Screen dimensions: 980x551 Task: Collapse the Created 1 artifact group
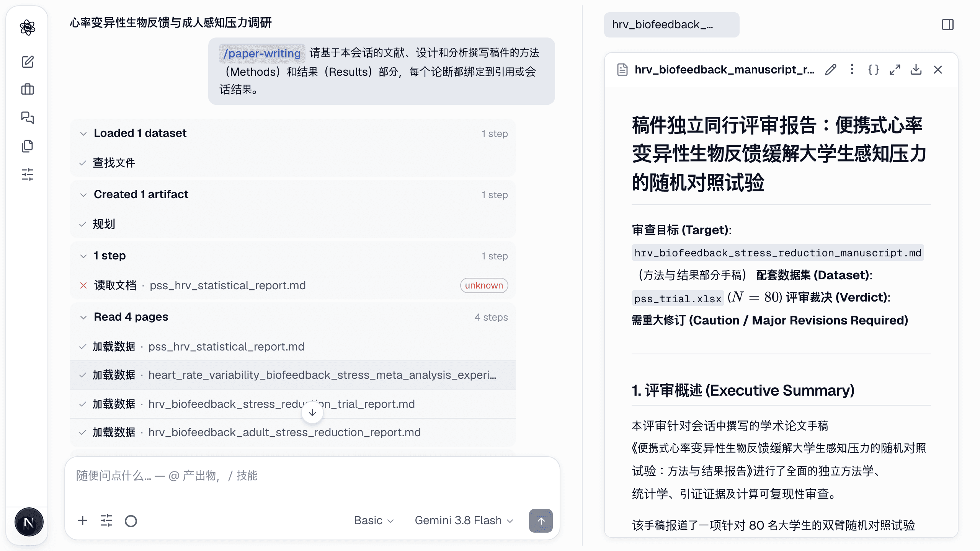pyautogui.click(x=83, y=195)
